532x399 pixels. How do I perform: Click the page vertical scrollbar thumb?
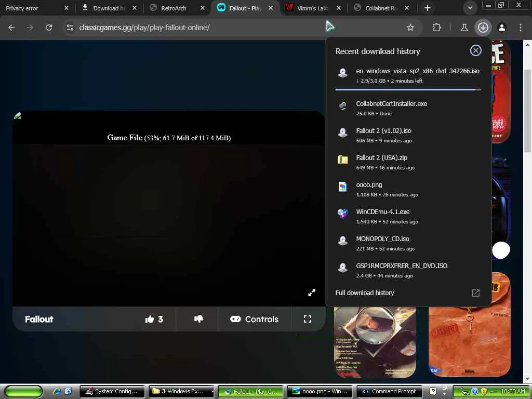tap(527, 110)
